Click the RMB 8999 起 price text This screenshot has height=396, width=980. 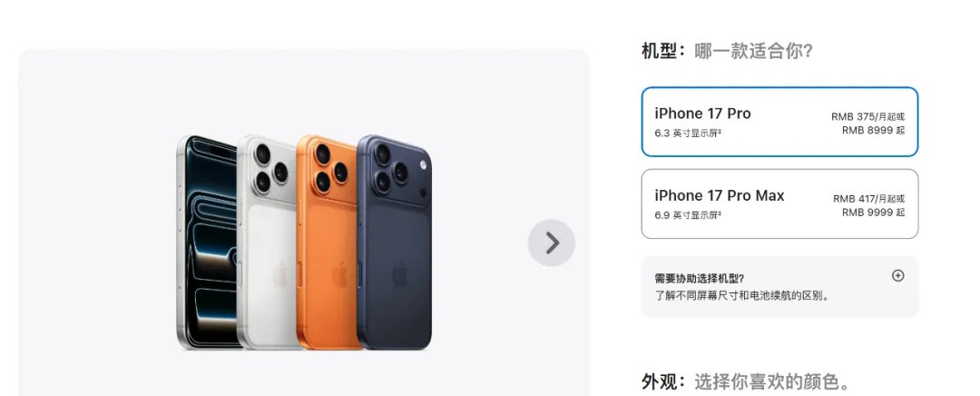tap(873, 131)
